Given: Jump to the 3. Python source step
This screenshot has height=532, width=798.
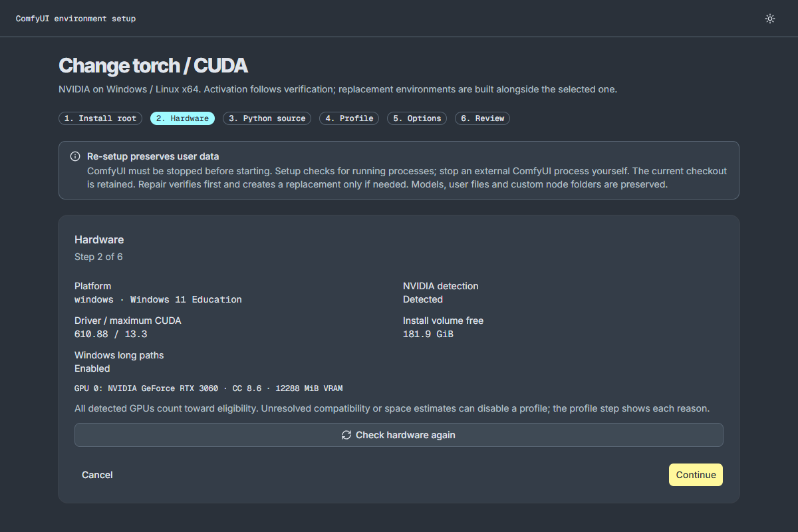Looking at the screenshot, I should (267, 118).
